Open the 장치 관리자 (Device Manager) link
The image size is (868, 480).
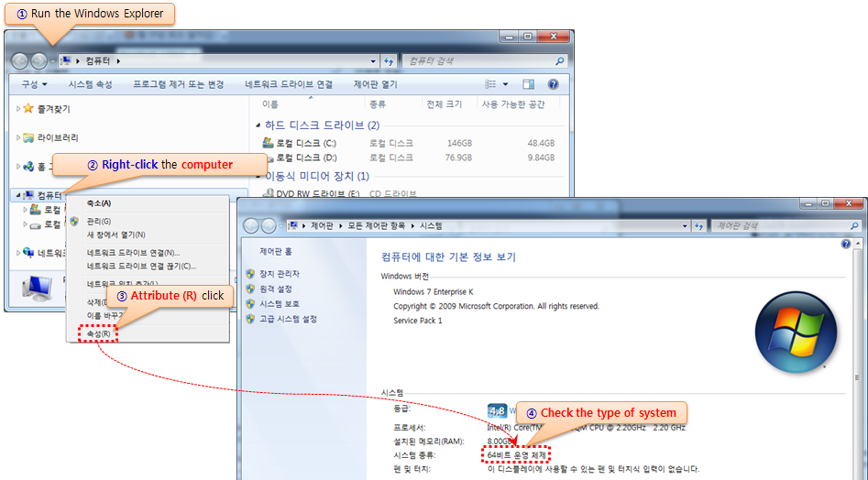click(x=279, y=274)
